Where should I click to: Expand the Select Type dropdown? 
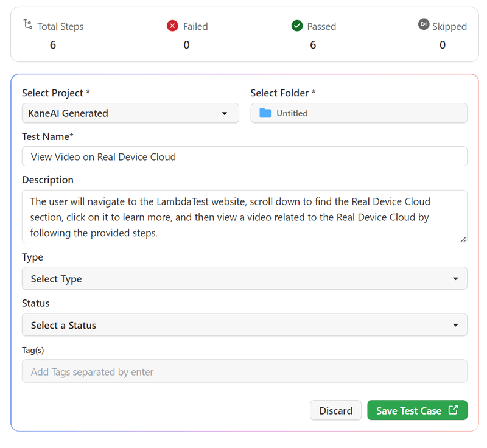pos(245,278)
